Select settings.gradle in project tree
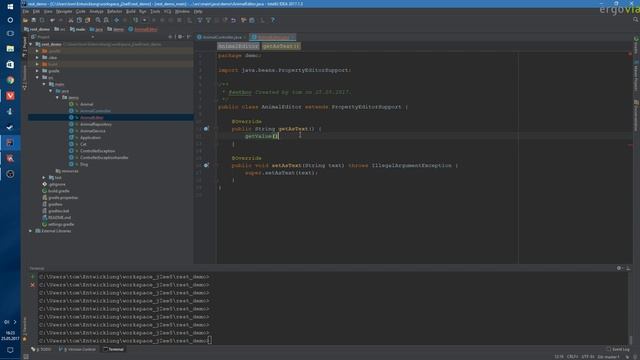Screen dimensions: 640x360 point(61,224)
